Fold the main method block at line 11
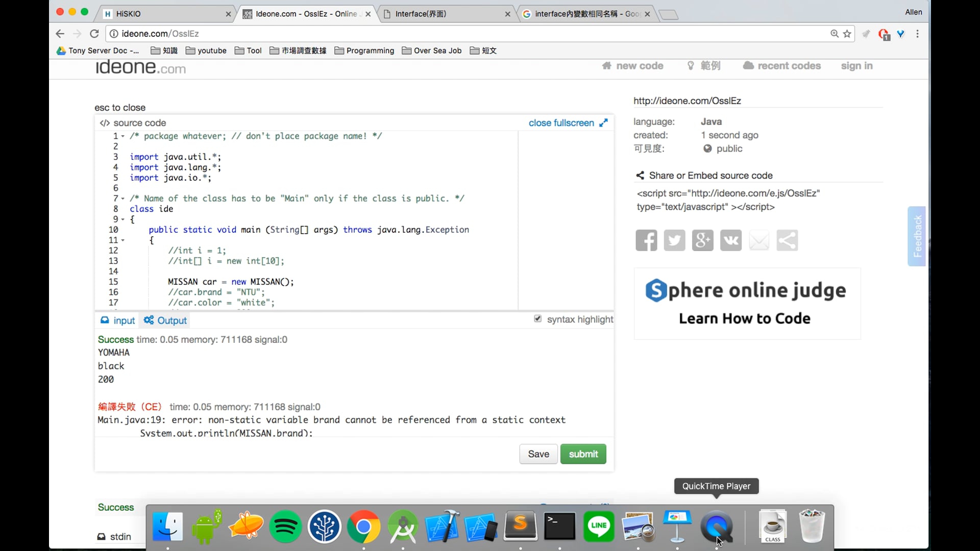 click(123, 240)
